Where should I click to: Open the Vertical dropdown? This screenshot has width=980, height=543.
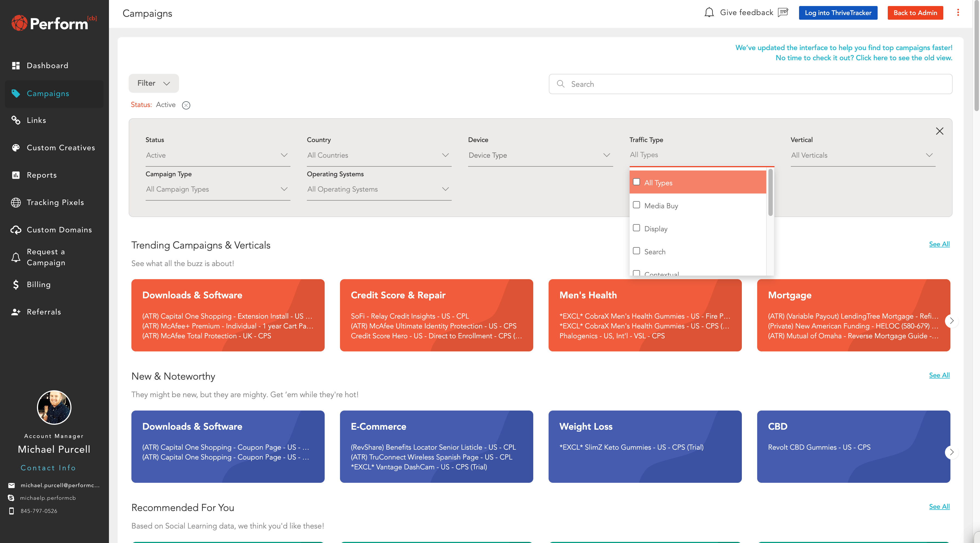point(863,155)
